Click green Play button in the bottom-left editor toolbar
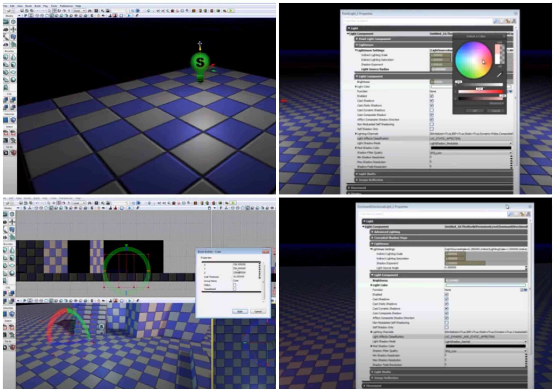This screenshot has height=392, width=555. point(233,203)
